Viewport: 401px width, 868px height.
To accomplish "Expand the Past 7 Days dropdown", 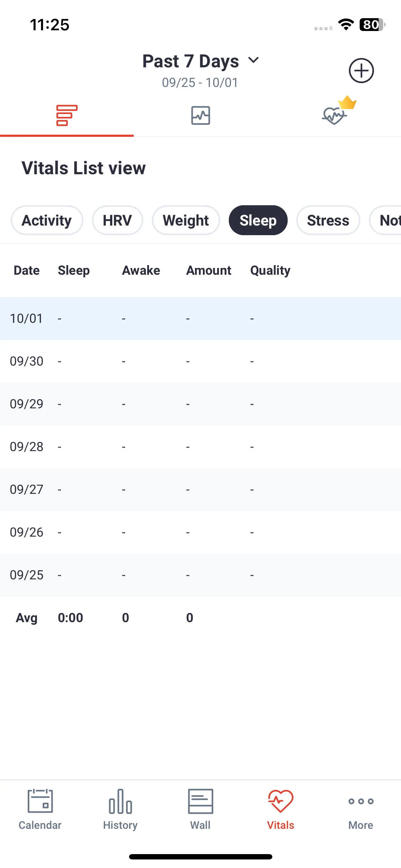I will tap(200, 61).
